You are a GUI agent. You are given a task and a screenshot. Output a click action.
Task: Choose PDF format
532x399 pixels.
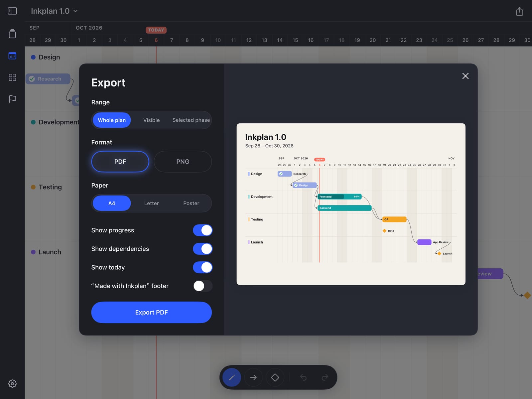pyautogui.click(x=120, y=162)
